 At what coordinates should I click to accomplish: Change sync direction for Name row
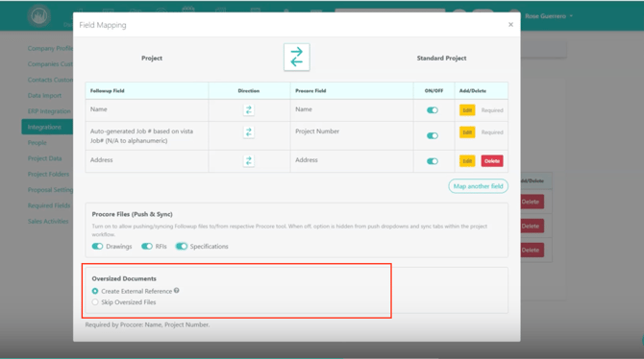[x=249, y=110]
